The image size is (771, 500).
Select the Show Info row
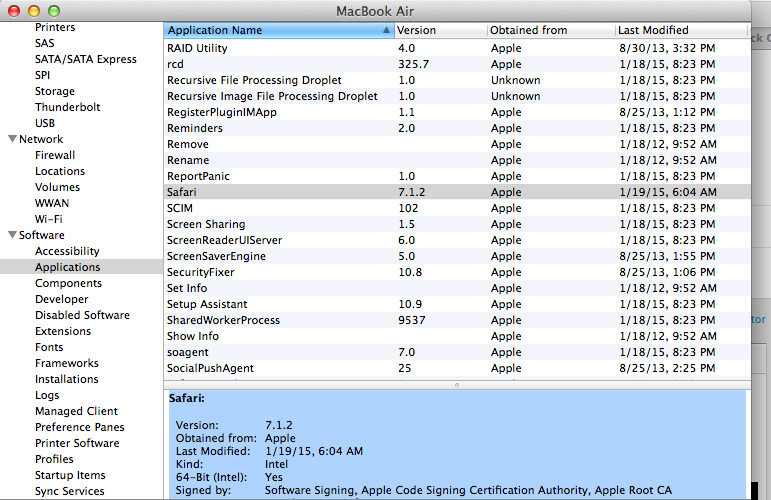pyautogui.click(x=457, y=336)
